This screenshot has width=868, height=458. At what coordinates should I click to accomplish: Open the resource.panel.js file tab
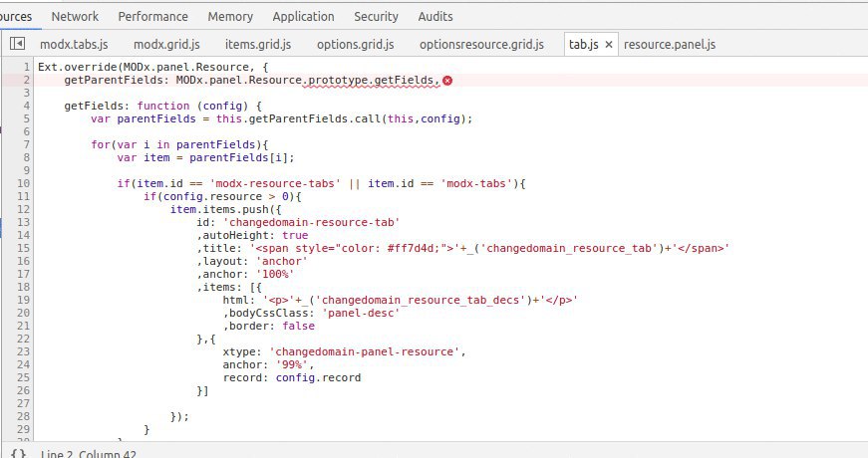coord(670,44)
